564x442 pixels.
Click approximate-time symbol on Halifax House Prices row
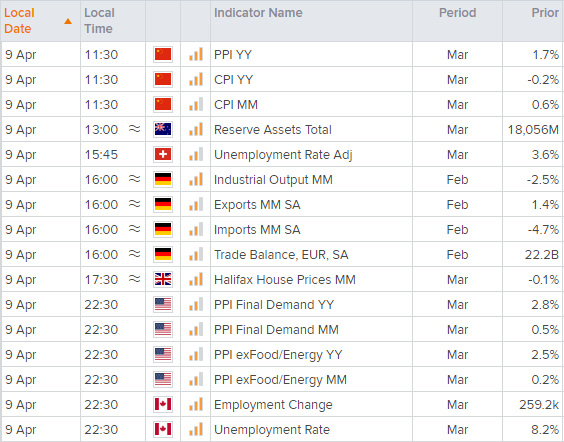click(x=134, y=278)
